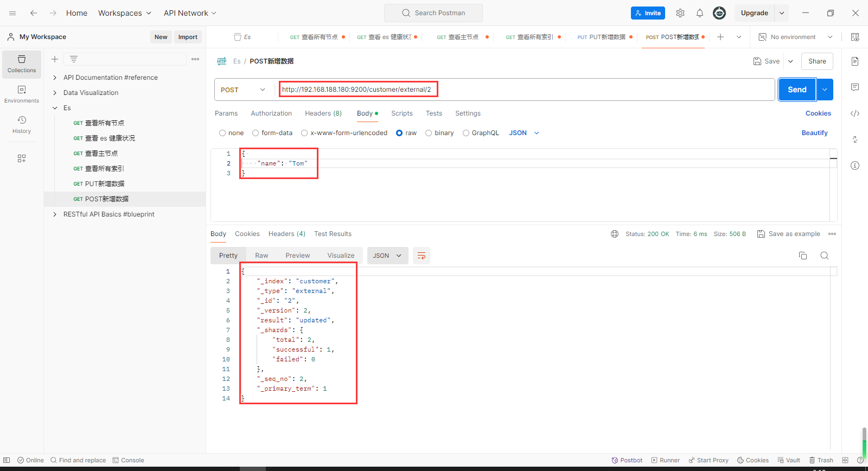Viewport: 868px width, 471px height.
Task: Open response more options ellipsis
Action: click(x=832, y=234)
